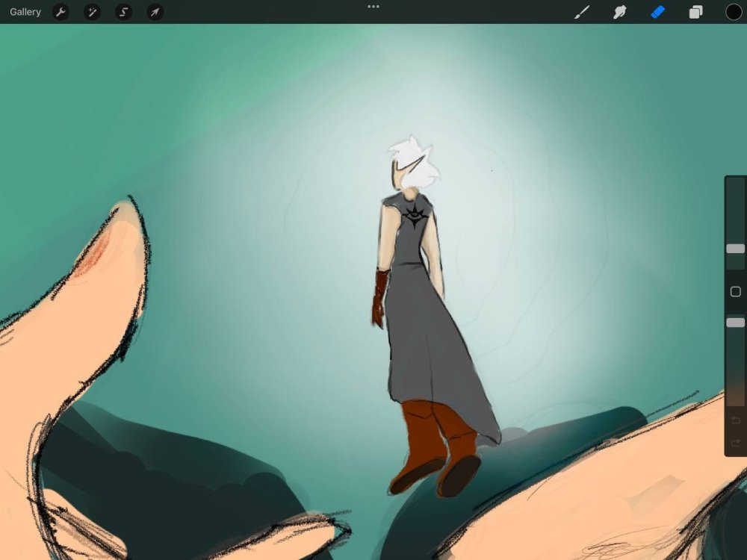Viewport: 747px width, 560px height.
Task: Tap the character's brown glove
Action: coord(380,297)
